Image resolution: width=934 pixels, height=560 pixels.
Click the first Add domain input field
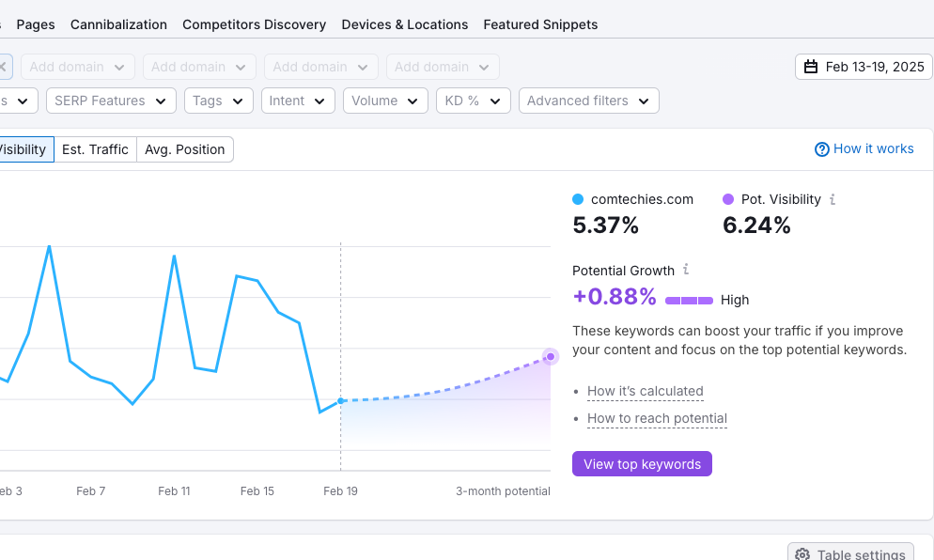[x=75, y=67]
